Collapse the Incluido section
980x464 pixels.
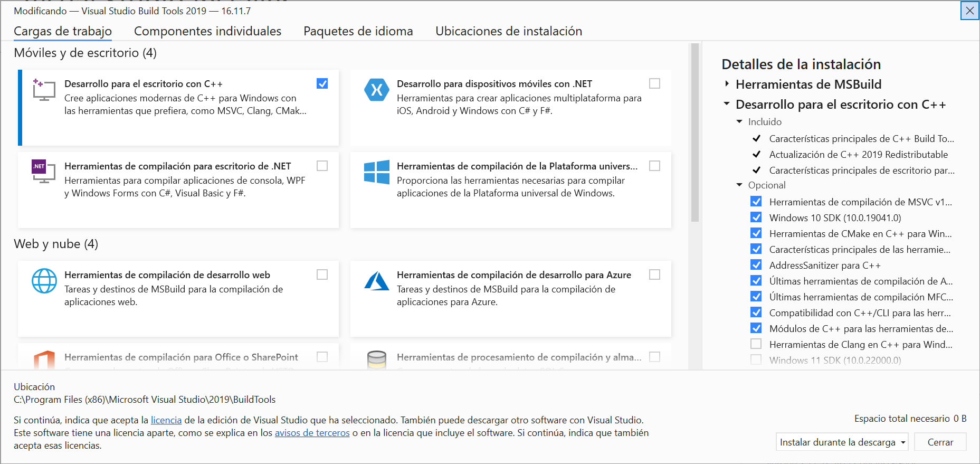pyautogui.click(x=739, y=122)
